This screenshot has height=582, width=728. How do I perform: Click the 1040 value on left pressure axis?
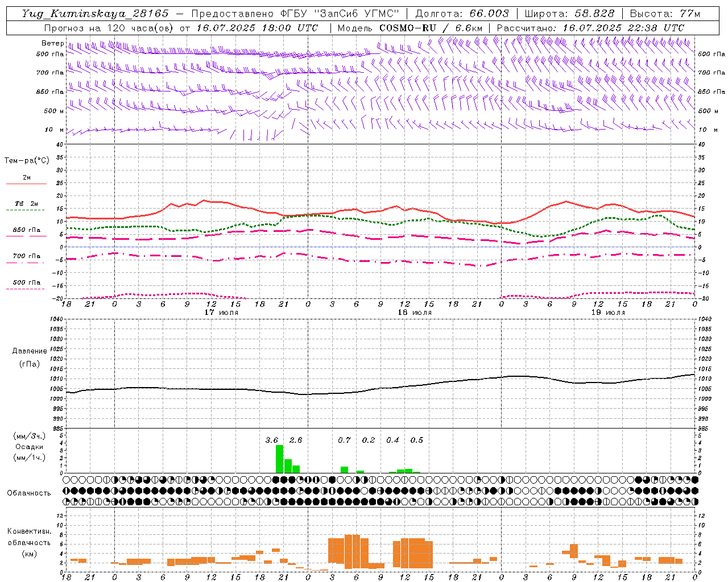[x=57, y=319]
